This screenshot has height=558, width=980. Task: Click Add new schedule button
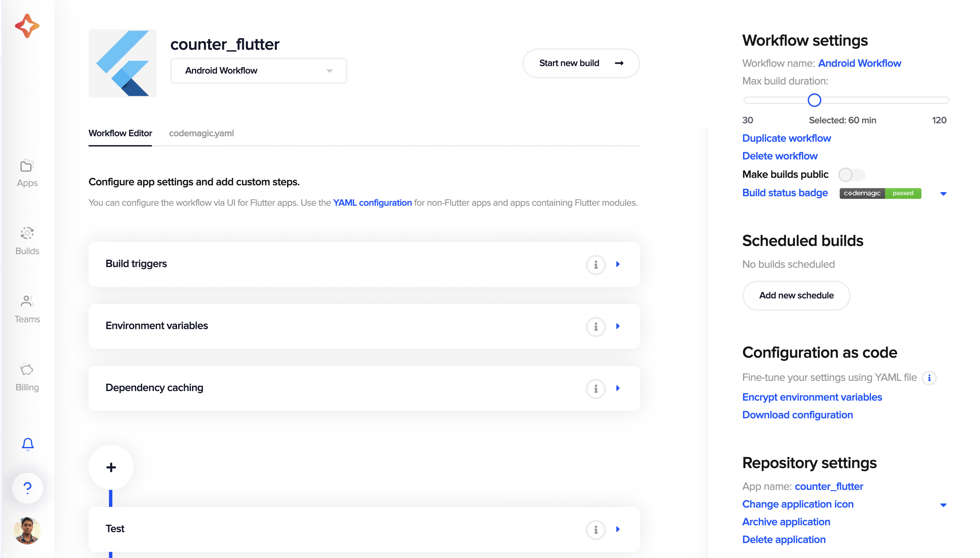coord(796,295)
